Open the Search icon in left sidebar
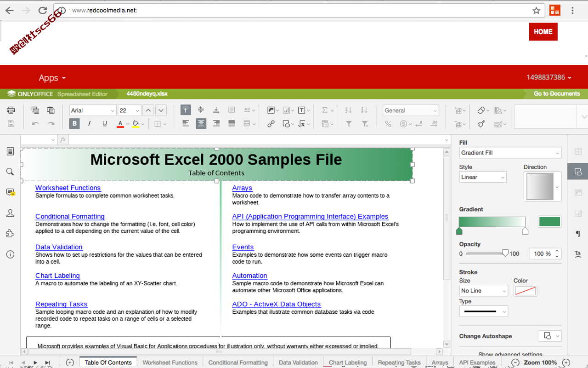 tap(10, 172)
